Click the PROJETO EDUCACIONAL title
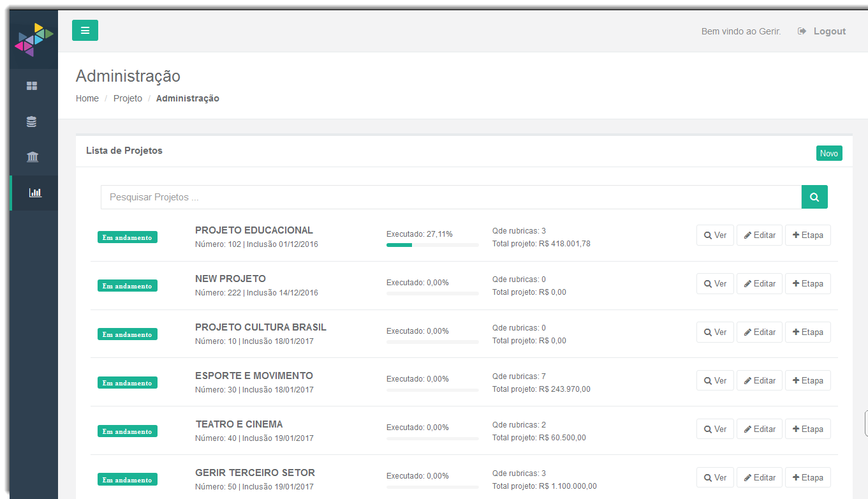The width and height of the screenshot is (868, 499). pyautogui.click(x=254, y=230)
